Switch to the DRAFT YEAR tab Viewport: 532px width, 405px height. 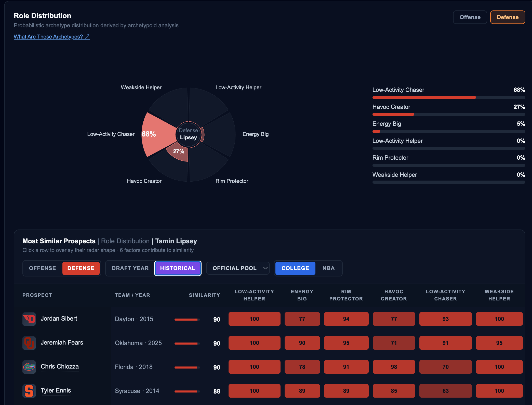coord(130,268)
